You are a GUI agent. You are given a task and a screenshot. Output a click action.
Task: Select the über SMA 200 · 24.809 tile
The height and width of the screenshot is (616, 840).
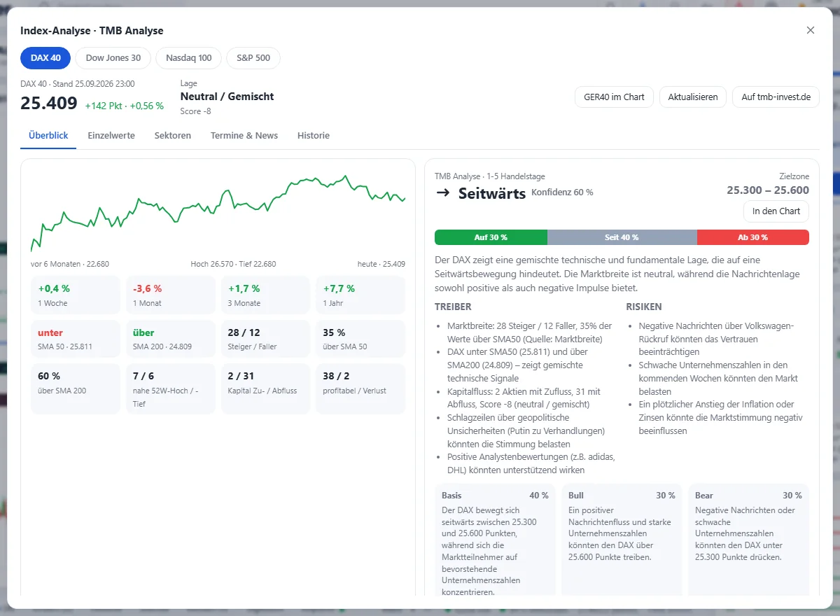tap(170, 339)
